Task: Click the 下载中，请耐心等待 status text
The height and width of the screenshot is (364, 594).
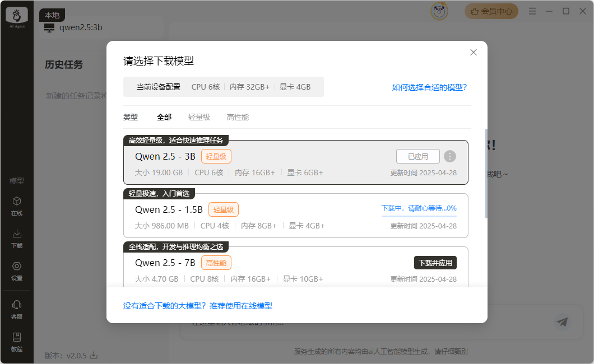Action: [x=419, y=208]
